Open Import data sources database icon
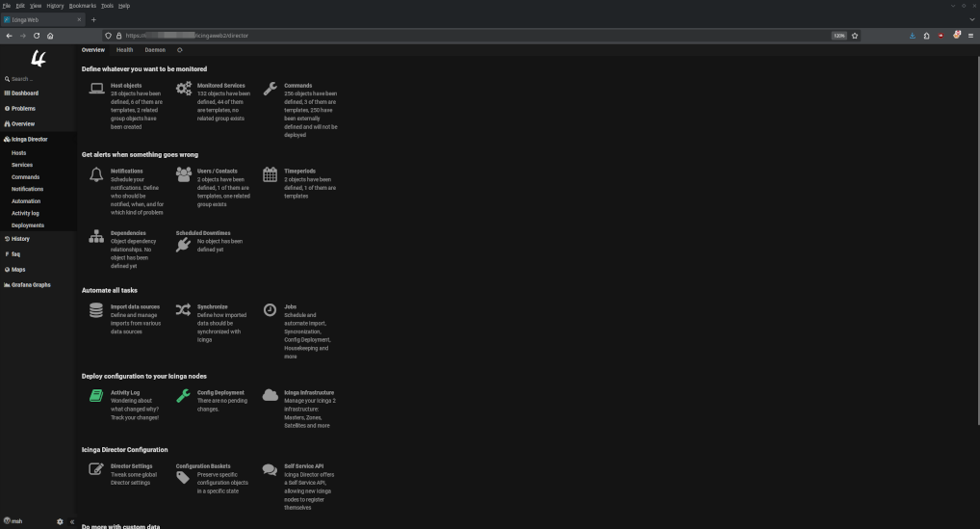 pos(96,310)
